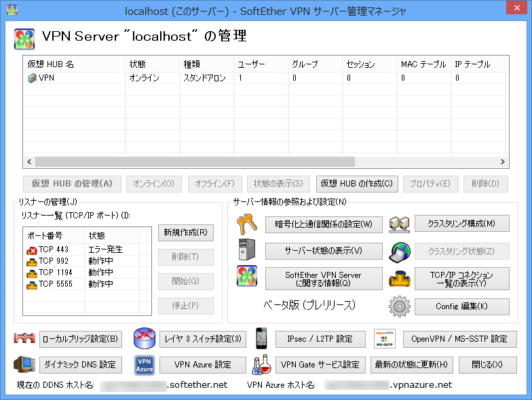Click the SoftEther VPN Server info icon

point(247,276)
